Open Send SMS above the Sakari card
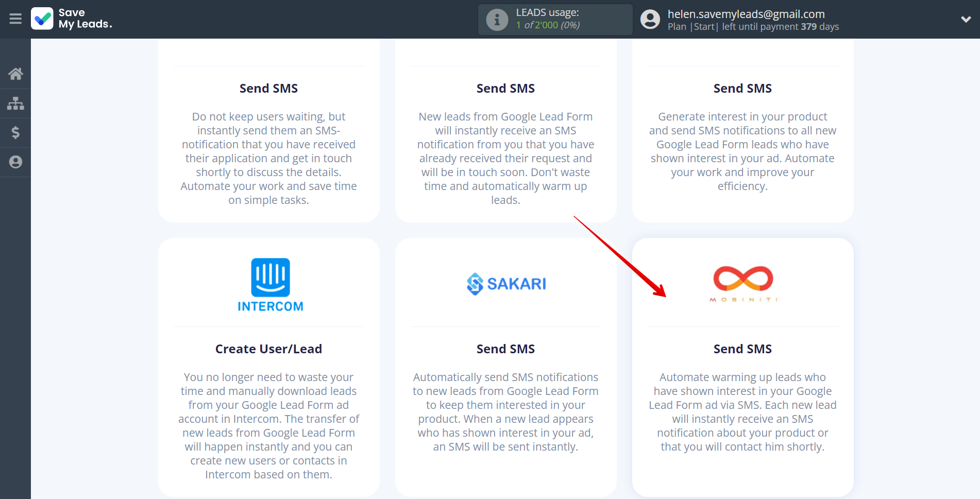 click(x=505, y=89)
